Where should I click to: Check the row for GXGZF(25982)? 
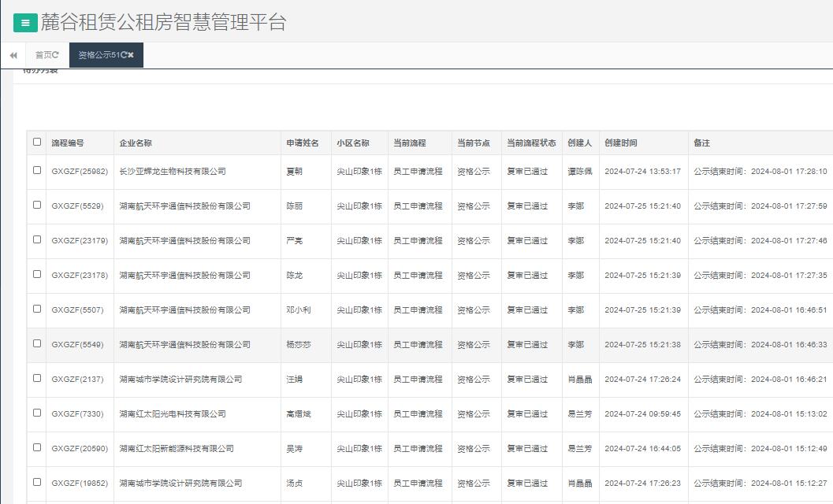point(37,171)
